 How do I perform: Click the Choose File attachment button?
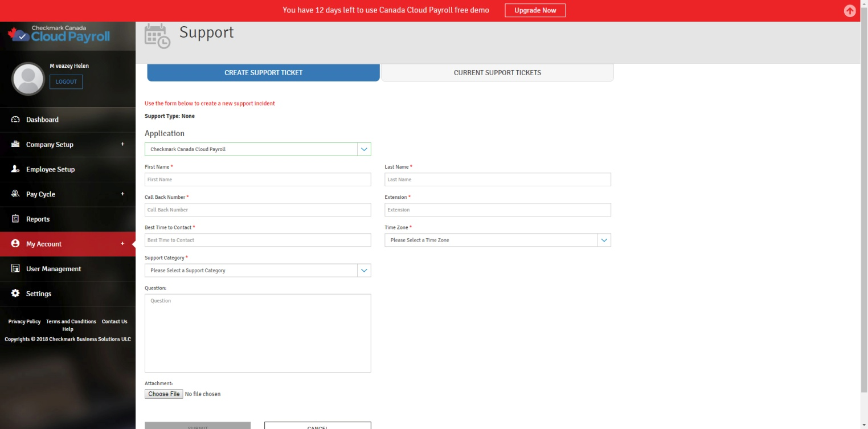164,394
